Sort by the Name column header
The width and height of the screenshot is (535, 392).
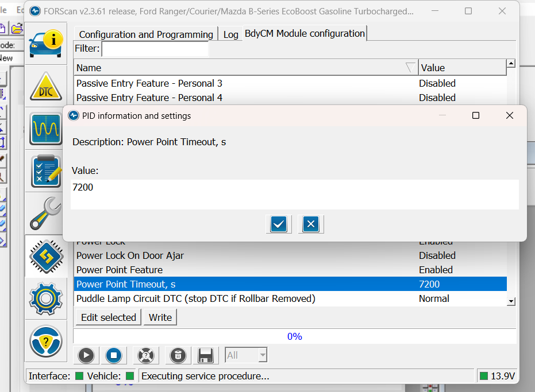click(246, 68)
